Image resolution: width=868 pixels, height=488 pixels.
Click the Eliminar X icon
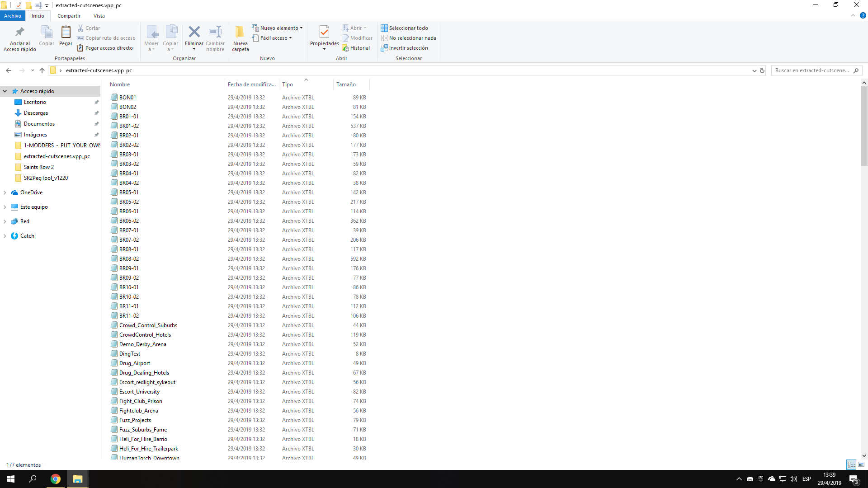click(x=194, y=32)
